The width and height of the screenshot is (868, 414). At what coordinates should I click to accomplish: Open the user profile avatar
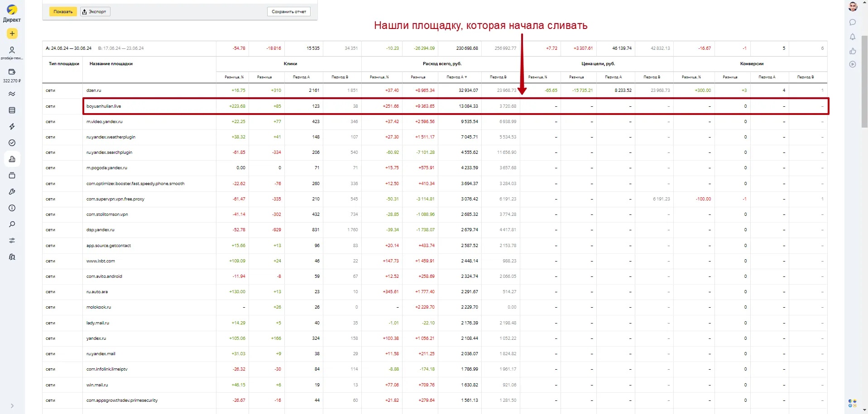(x=853, y=7)
